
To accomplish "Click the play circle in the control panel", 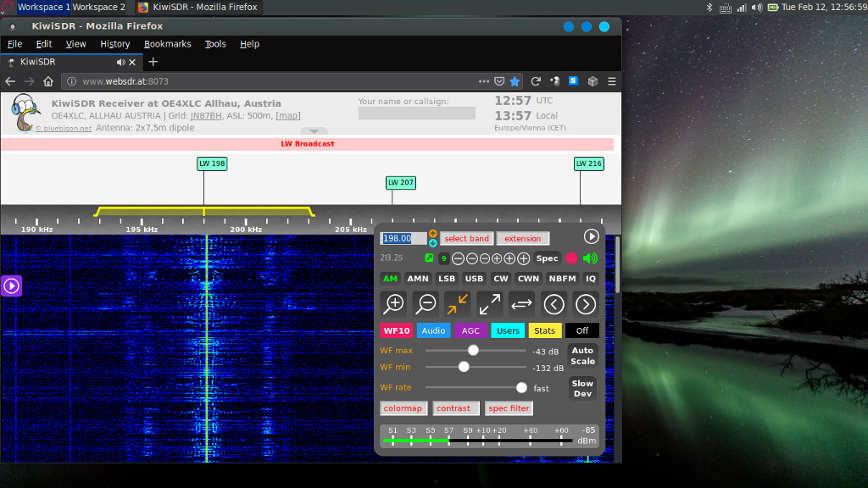I will (x=591, y=237).
